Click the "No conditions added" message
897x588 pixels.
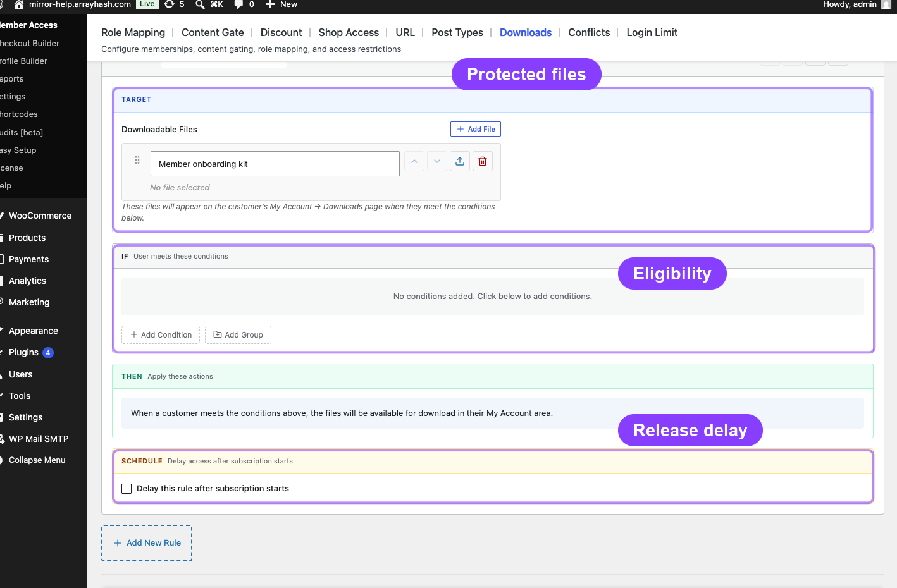coord(493,297)
